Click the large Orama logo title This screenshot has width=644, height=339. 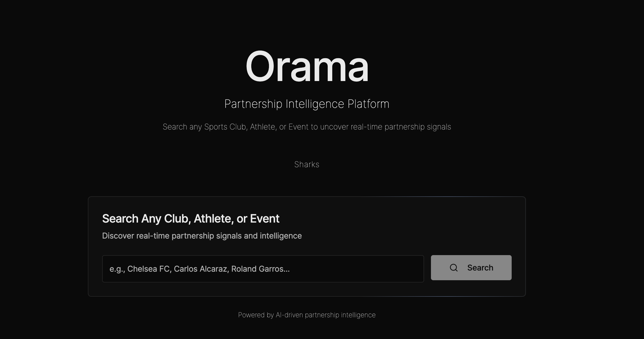[x=307, y=67]
